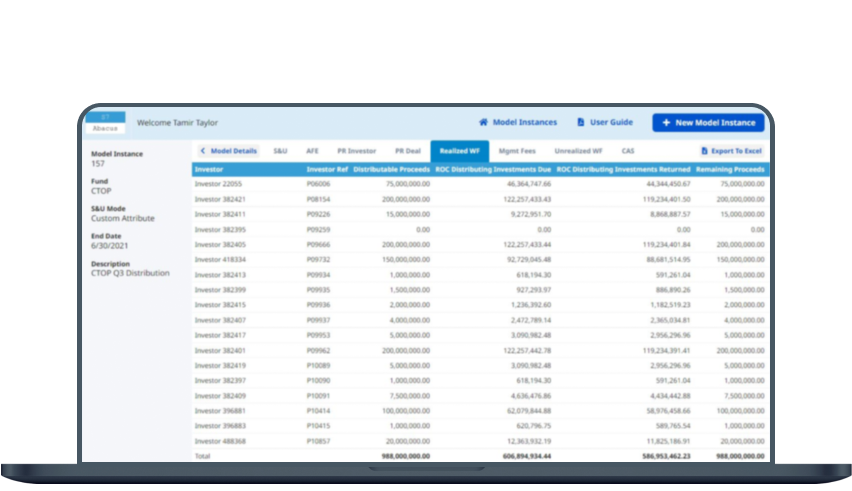Select row Investor 396883

click(x=480, y=426)
